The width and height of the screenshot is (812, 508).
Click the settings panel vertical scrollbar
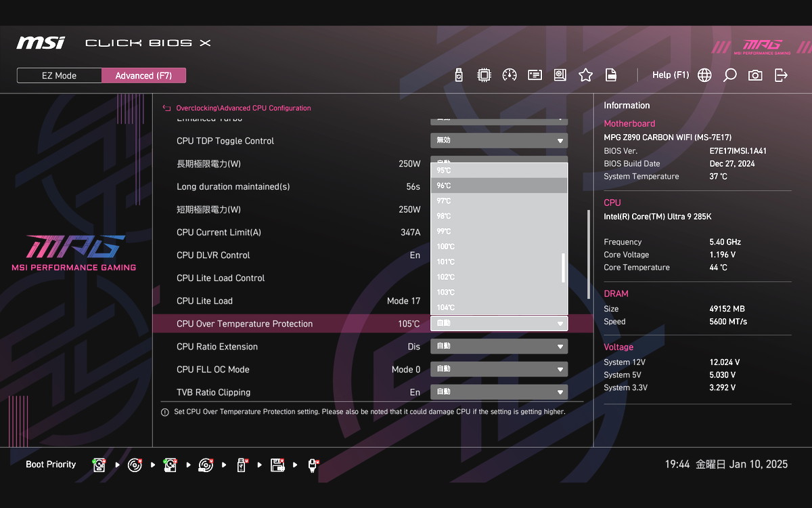coord(588,254)
